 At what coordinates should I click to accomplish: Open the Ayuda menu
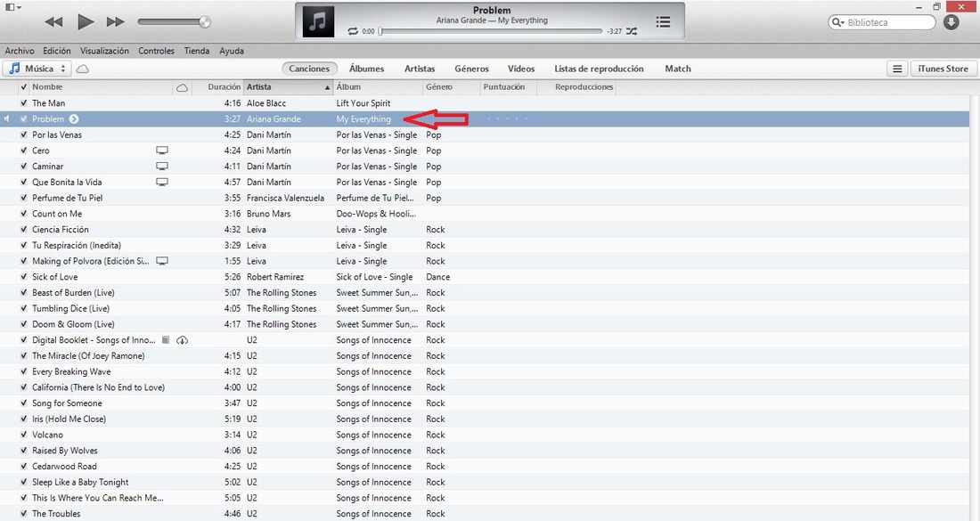[232, 52]
